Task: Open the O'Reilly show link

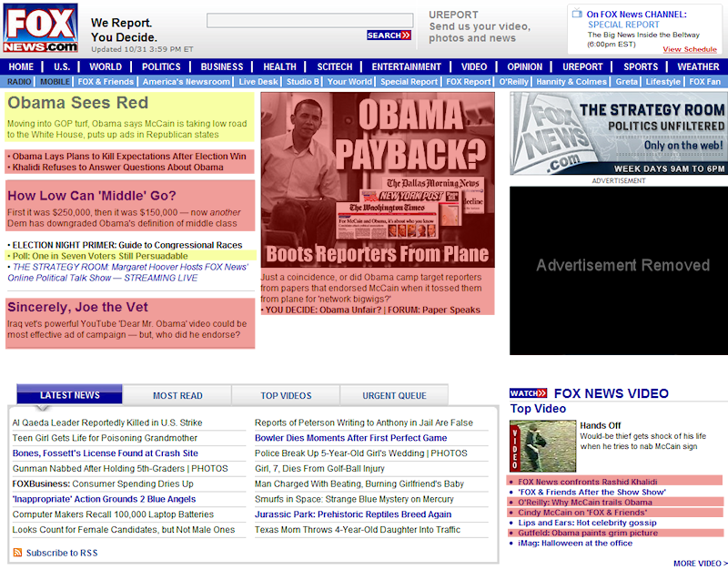Action: [513, 82]
